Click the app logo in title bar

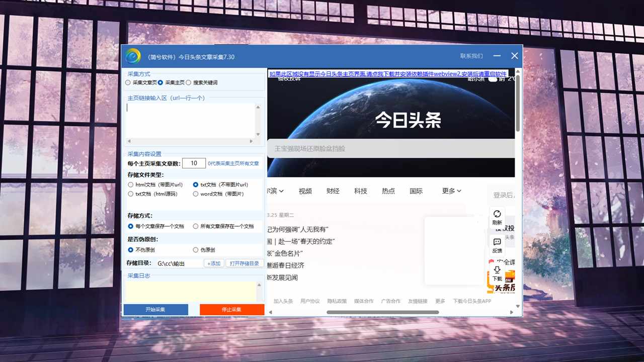coord(133,56)
